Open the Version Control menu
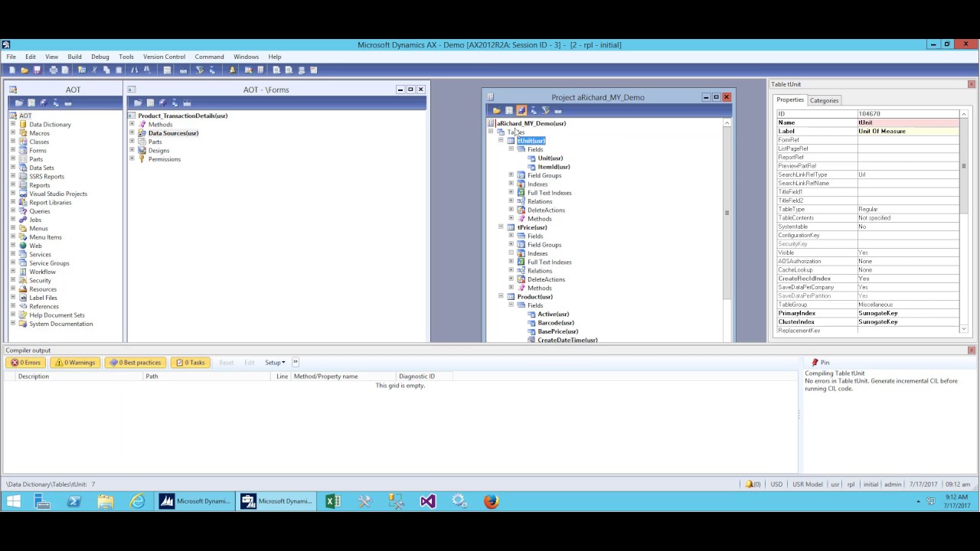This screenshot has width=980, height=551. [164, 57]
